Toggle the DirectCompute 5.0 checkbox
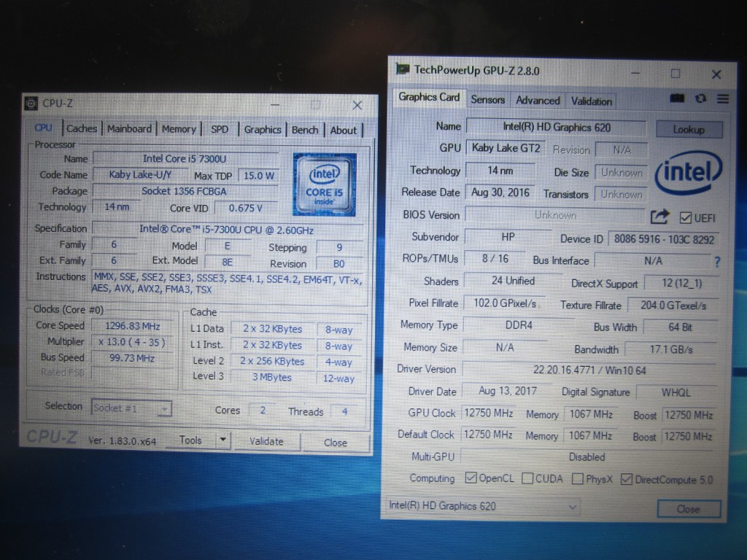747x560 pixels. (627, 480)
